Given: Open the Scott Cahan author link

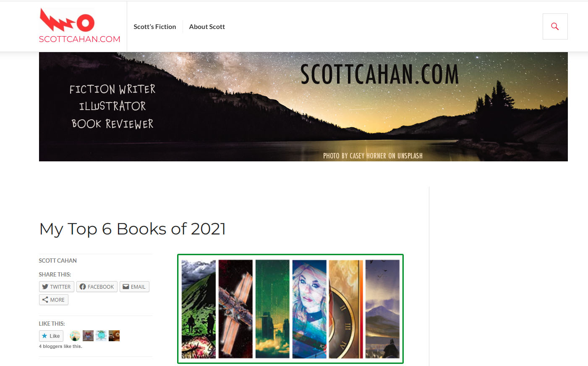Looking at the screenshot, I should coord(57,261).
